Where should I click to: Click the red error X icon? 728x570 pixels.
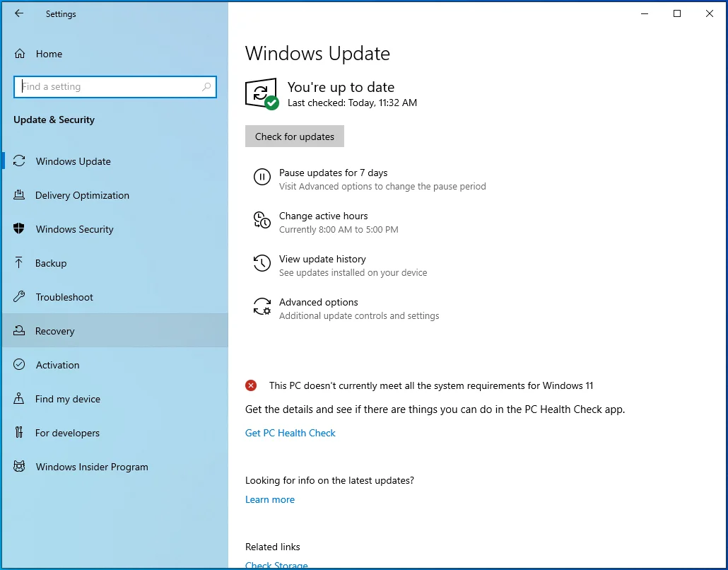click(x=251, y=385)
